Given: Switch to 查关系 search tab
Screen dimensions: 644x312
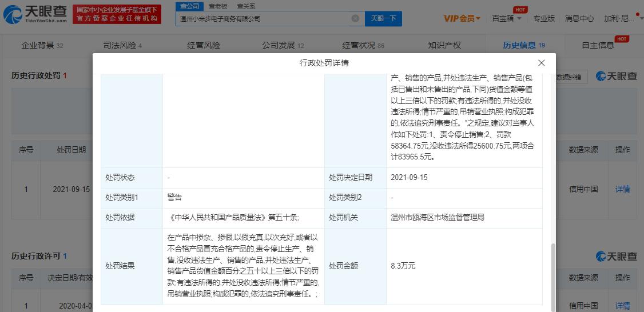Looking at the screenshot, I should tap(246, 6).
